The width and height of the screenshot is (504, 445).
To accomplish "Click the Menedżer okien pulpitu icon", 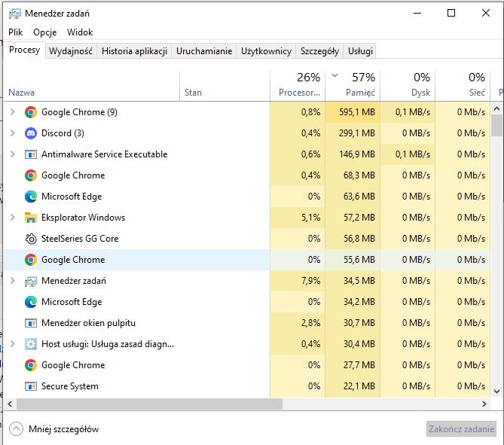I will click(31, 323).
